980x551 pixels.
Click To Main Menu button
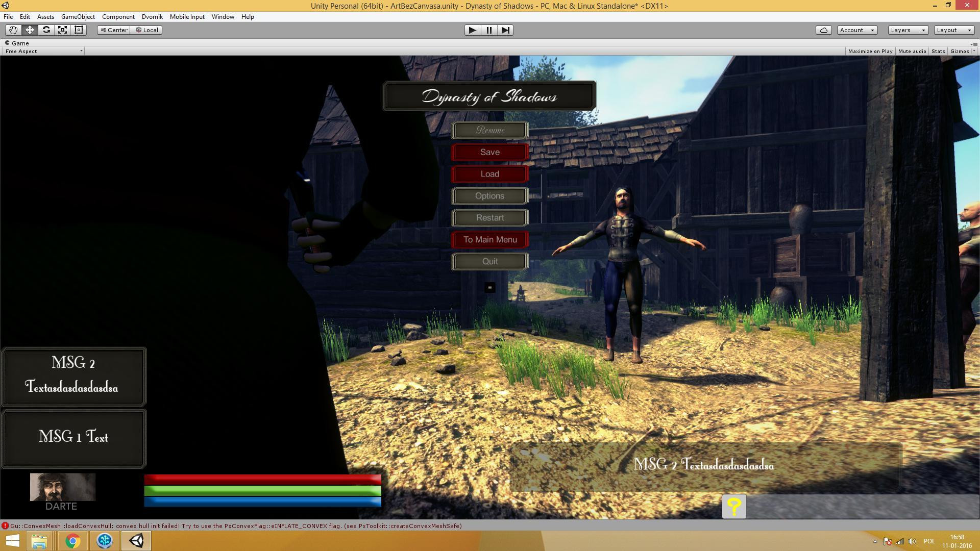click(x=490, y=239)
